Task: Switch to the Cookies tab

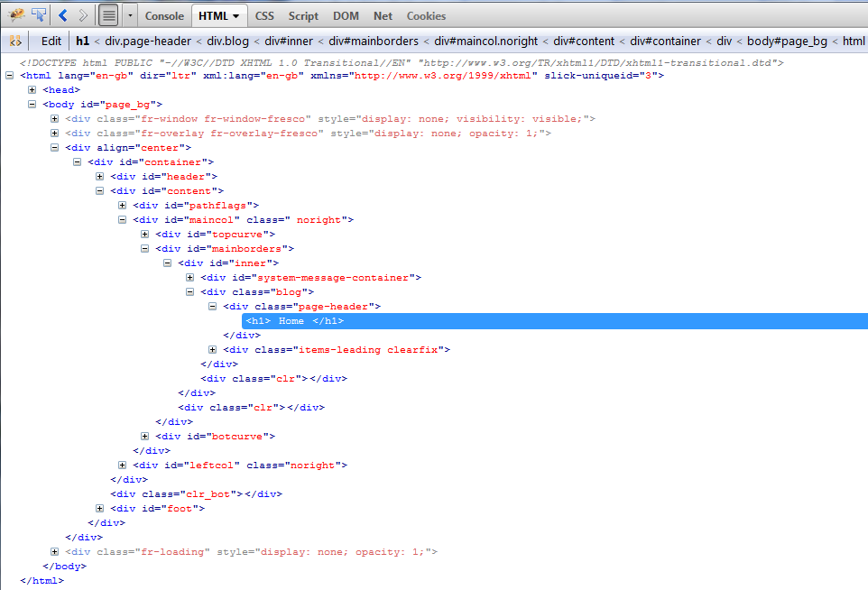Action: tap(426, 16)
